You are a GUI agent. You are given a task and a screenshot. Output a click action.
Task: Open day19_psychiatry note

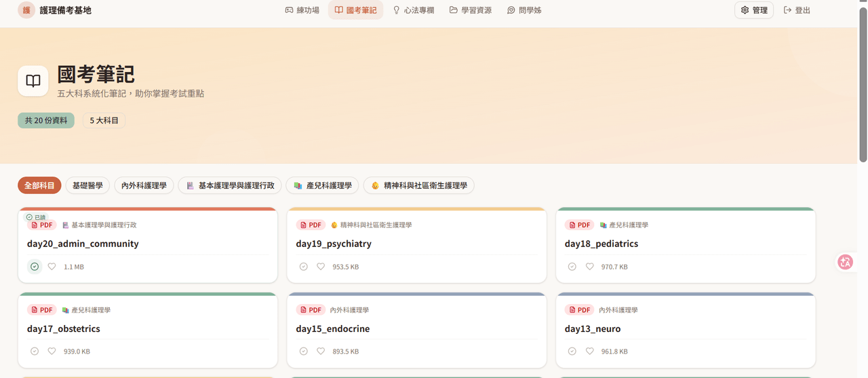coord(334,244)
